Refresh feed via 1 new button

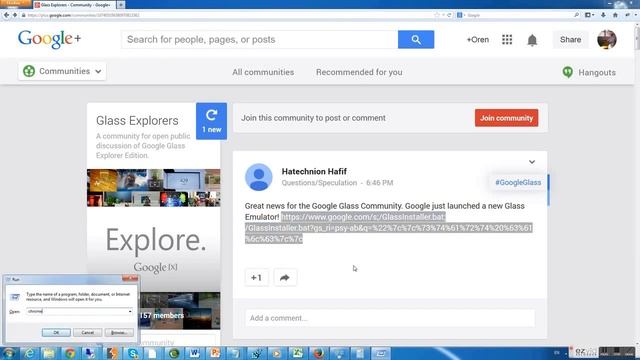coord(211,121)
